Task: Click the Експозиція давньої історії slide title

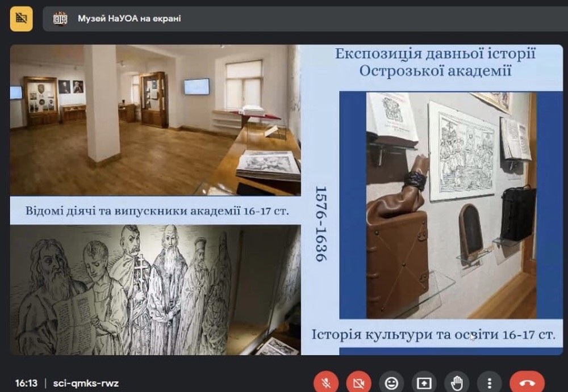Action: pyautogui.click(x=435, y=54)
